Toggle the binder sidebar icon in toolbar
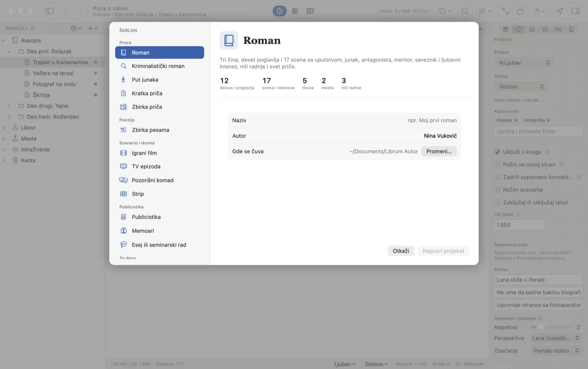The height and width of the screenshot is (369, 588). pos(49,11)
